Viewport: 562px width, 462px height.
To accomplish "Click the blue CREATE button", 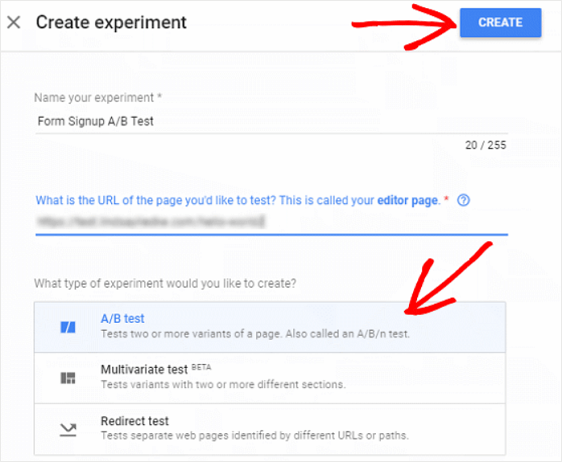I will point(500,23).
